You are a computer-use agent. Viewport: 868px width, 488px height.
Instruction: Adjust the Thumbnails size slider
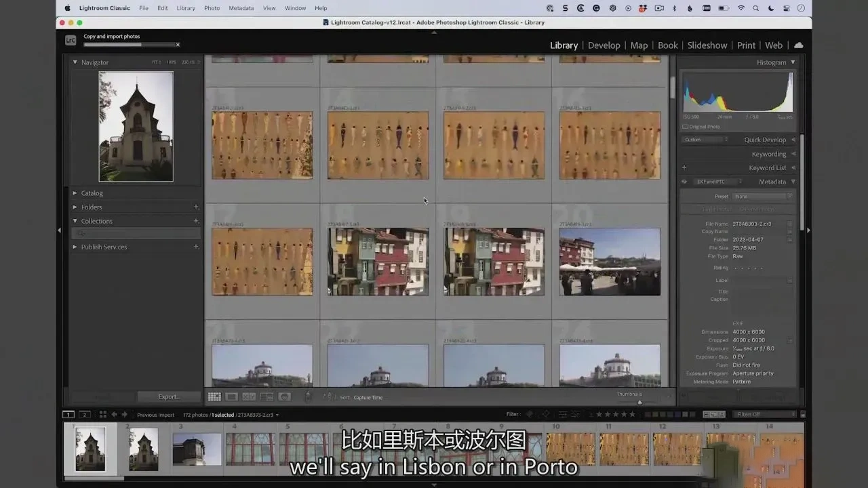[x=639, y=401]
